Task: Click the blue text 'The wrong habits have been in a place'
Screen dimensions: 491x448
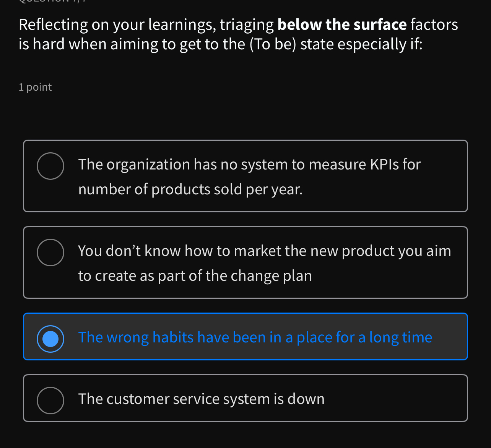Action: point(255,337)
